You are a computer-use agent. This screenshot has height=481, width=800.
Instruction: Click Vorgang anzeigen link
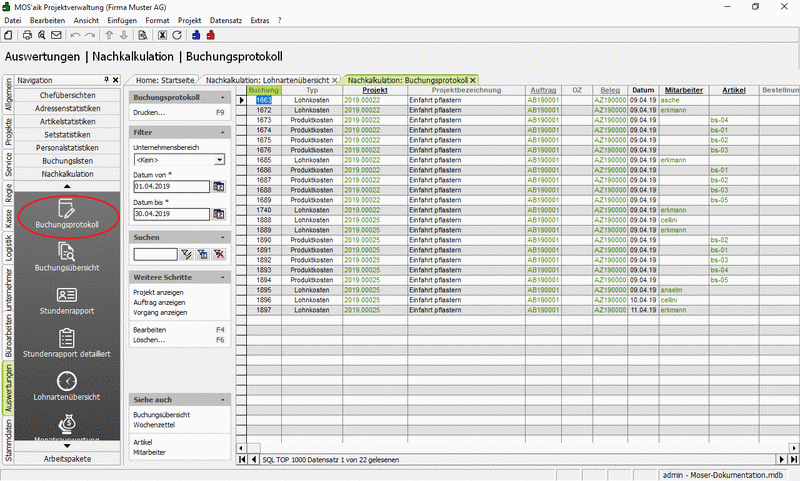(x=160, y=313)
